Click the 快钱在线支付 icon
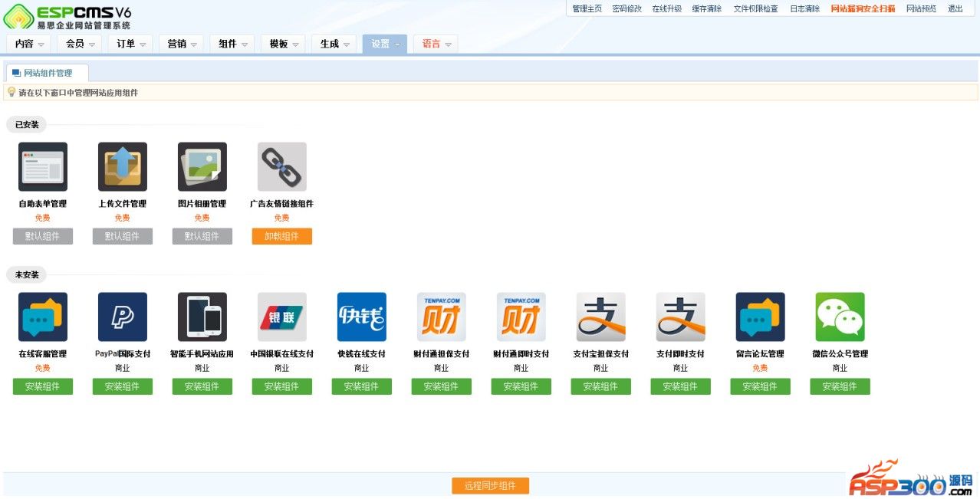980x499 pixels. [x=361, y=317]
